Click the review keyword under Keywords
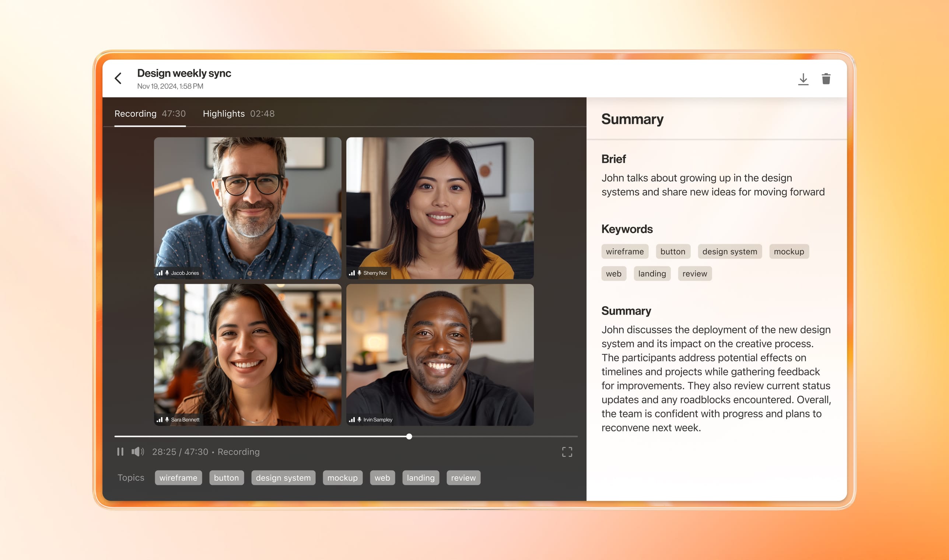 pos(695,273)
